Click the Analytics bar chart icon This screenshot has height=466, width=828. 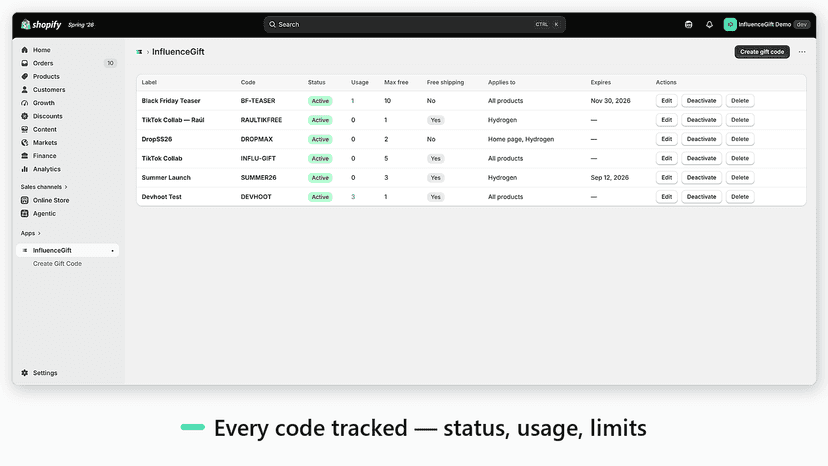tap(24, 169)
